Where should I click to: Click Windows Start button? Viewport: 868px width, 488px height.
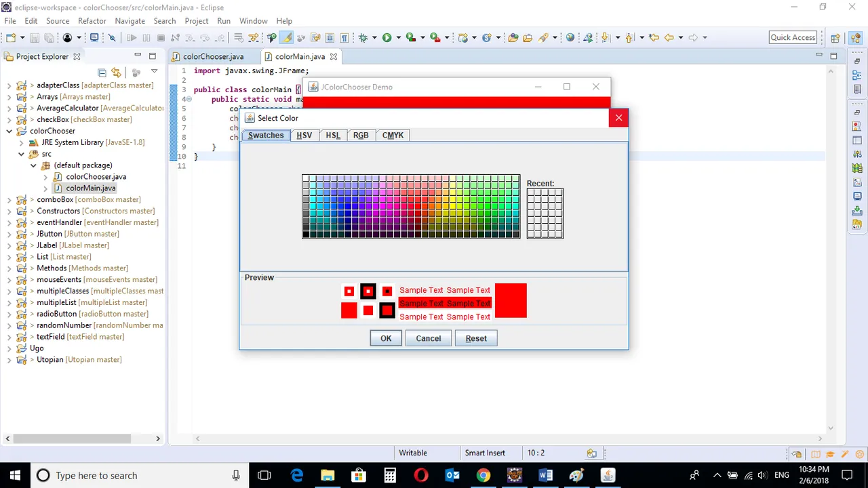pyautogui.click(x=15, y=475)
